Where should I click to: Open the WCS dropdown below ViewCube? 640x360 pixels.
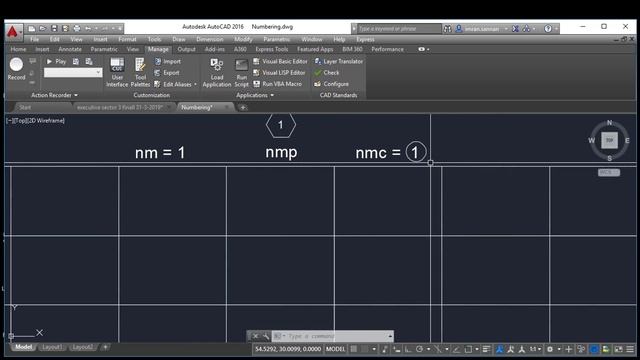[609, 172]
